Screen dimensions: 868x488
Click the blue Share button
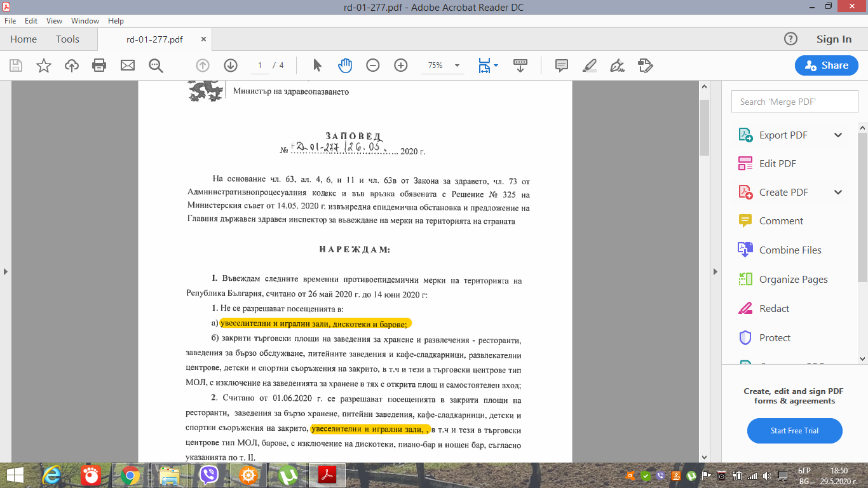click(x=826, y=65)
